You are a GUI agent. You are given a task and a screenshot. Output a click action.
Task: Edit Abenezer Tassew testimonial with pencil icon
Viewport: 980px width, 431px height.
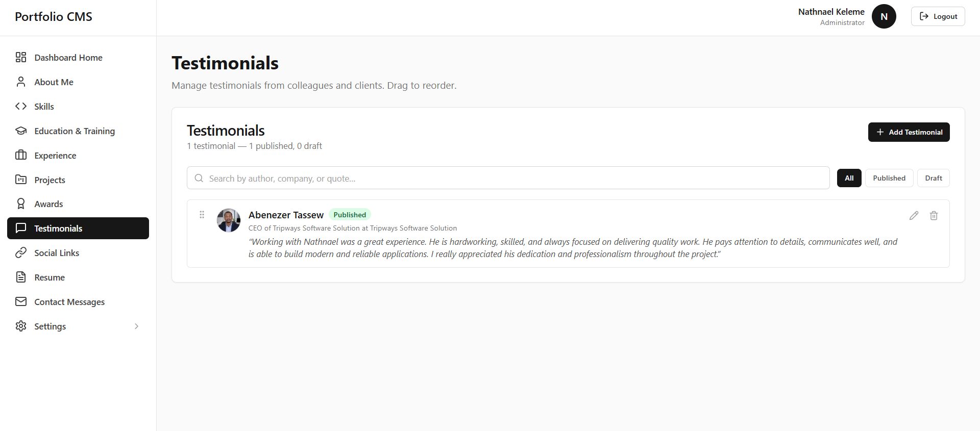click(914, 215)
